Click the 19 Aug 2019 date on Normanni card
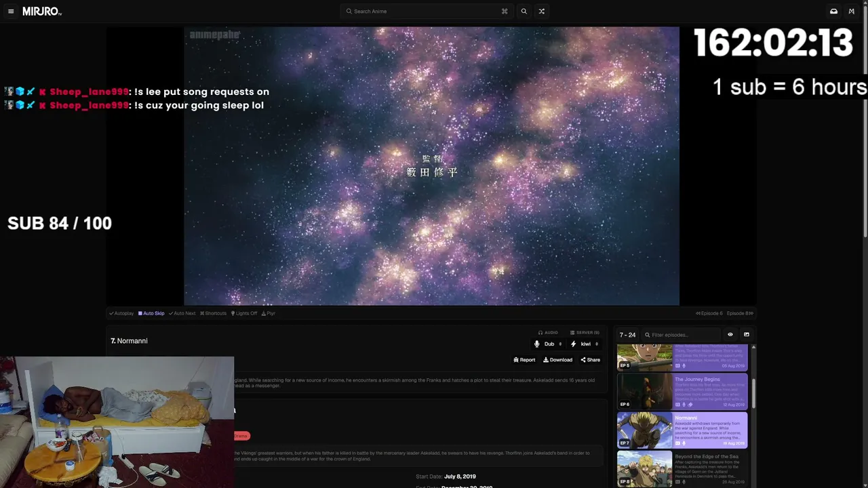This screenshot has width=868, height=488. pos(734,443)
